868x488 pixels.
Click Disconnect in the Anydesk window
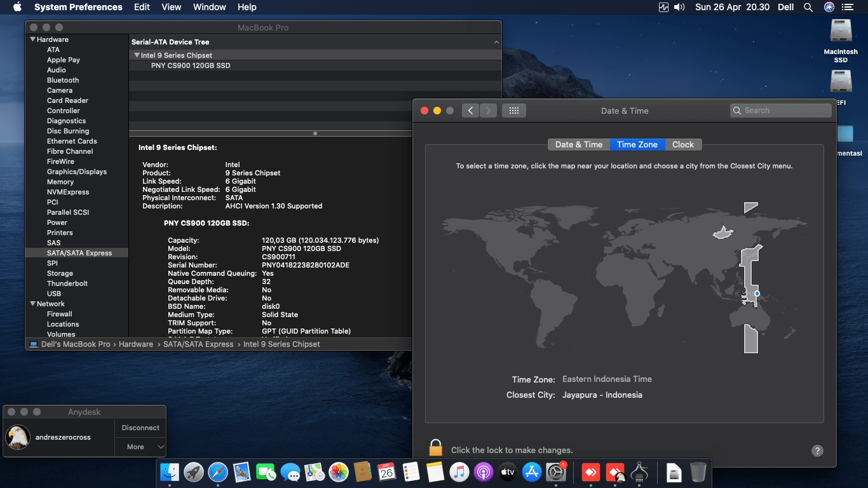(140, 428)
